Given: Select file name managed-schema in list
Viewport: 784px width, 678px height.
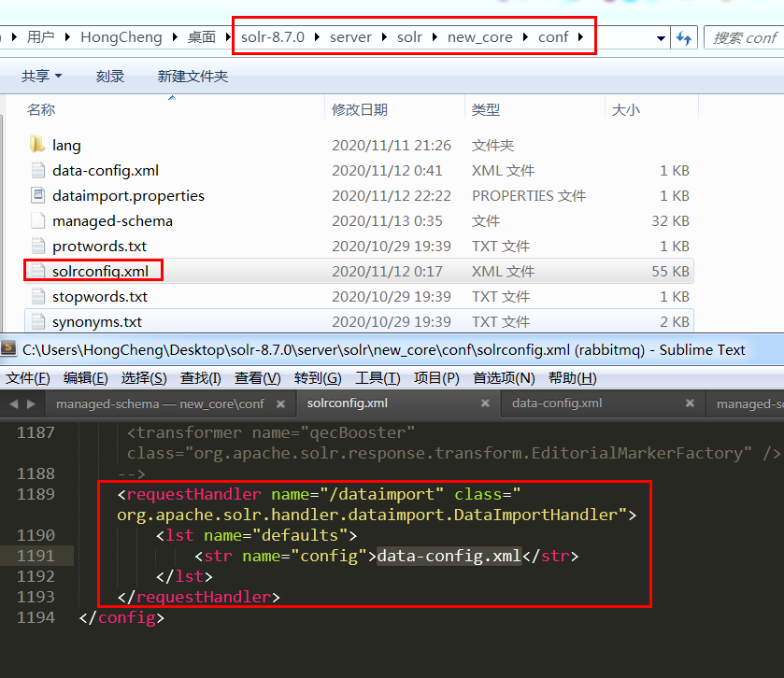Looking at the screenshot, I should (x=112, y=220).
